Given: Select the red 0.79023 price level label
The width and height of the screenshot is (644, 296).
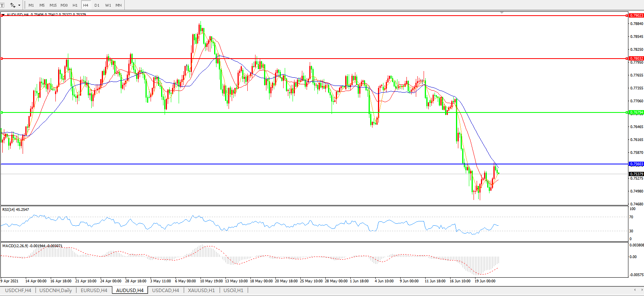Looking at the screenshot, I should click(636, 16).
